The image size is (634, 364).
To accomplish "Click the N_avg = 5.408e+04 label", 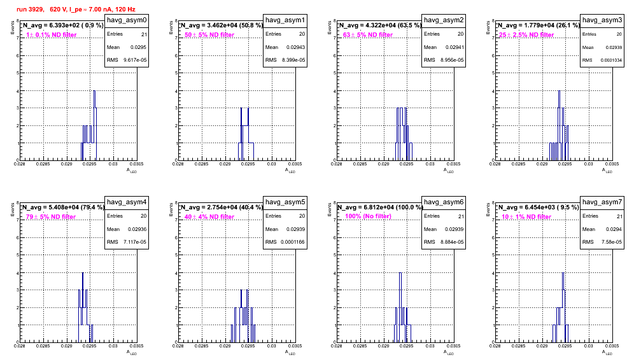I will (x=63, y=207).
